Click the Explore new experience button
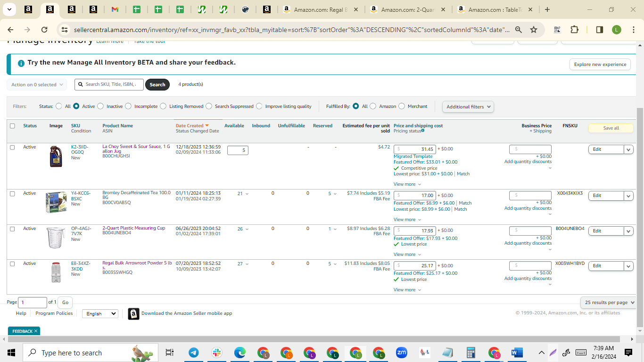644x362 pixels. pos(600,65)
